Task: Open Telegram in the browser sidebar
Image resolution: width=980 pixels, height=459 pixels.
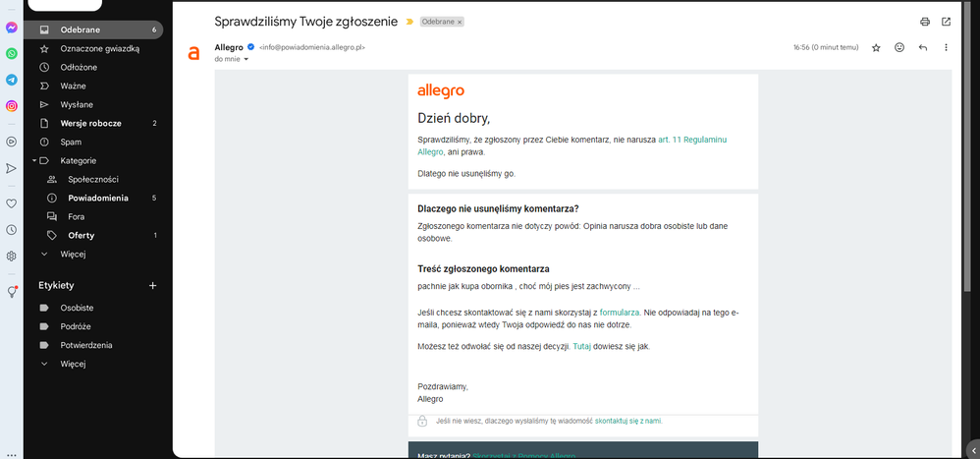Action: click(11, 80)
